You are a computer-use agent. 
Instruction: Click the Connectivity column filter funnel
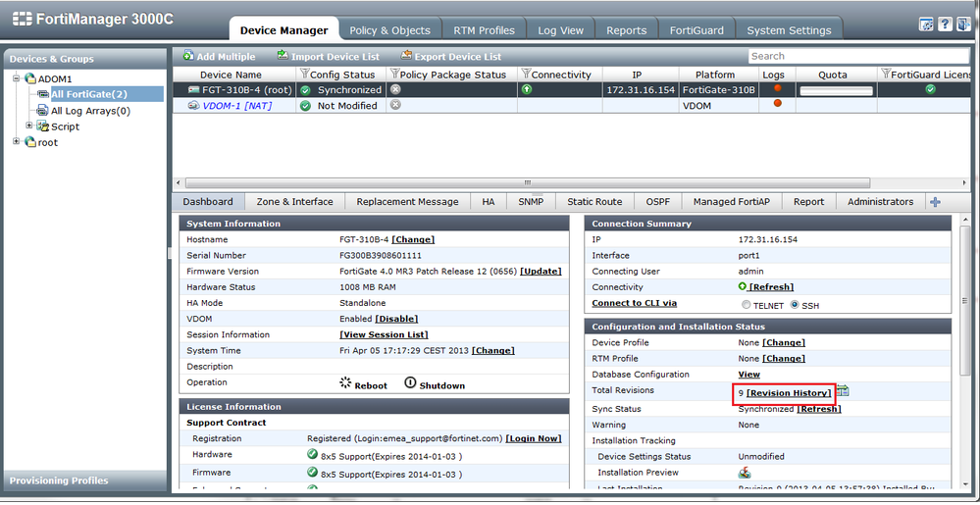(526, 75)
